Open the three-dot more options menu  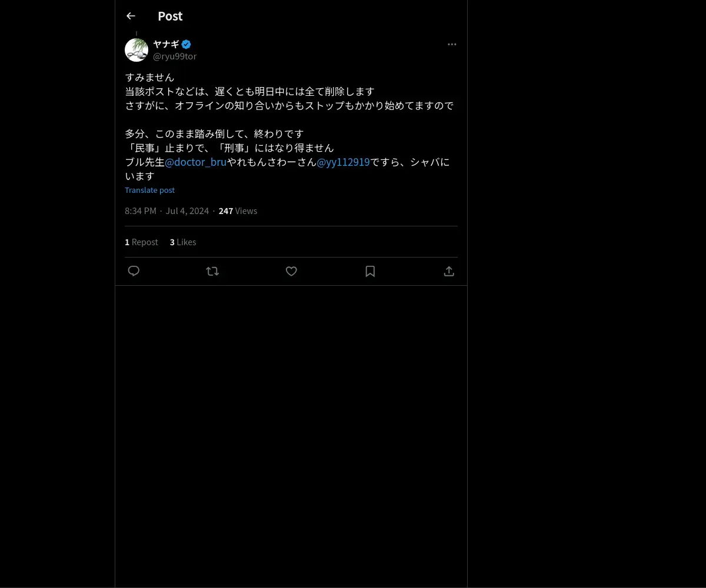[x=452, y=44]
